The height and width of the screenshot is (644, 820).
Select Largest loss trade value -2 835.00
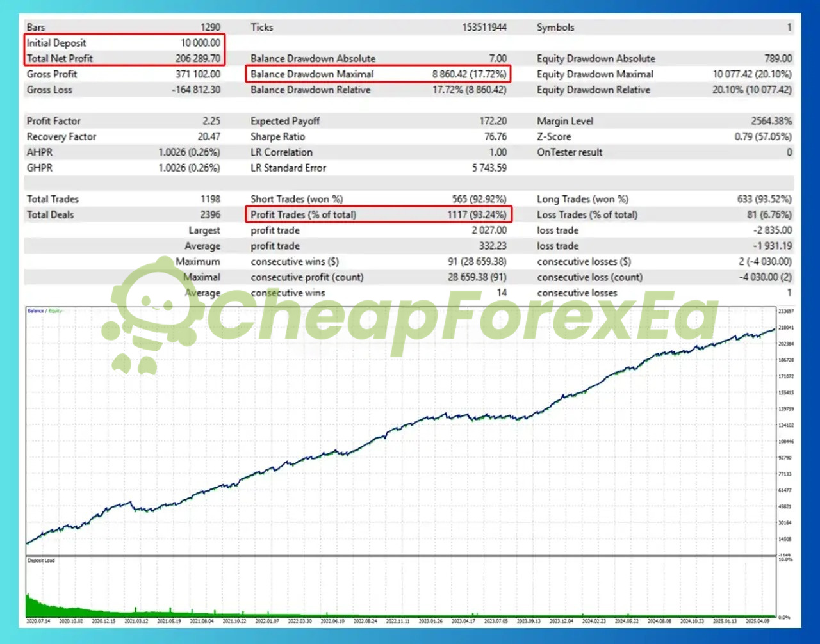point(773,230)
